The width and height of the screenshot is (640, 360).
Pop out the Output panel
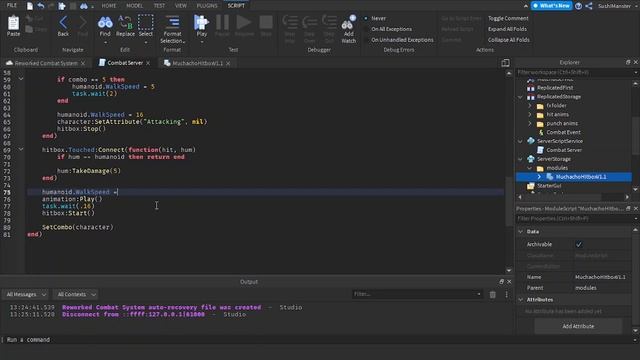pyautogui.click(x=502, y=282)
